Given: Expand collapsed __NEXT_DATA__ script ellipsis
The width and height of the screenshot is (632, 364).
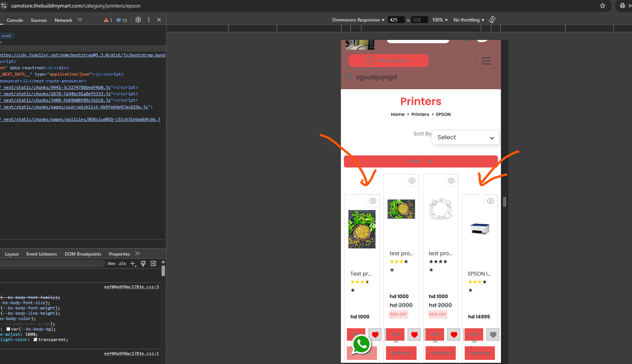Looking at the screenshot, I should point(98,75).
